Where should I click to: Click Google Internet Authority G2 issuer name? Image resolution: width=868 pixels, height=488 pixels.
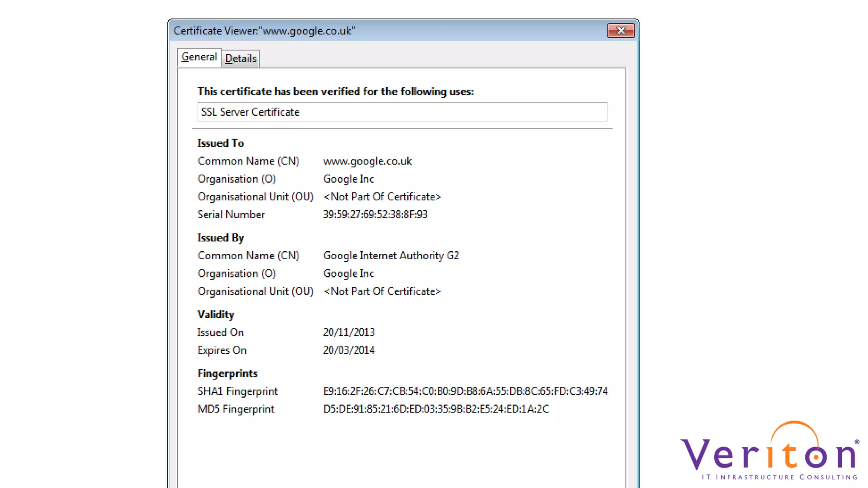391,255
